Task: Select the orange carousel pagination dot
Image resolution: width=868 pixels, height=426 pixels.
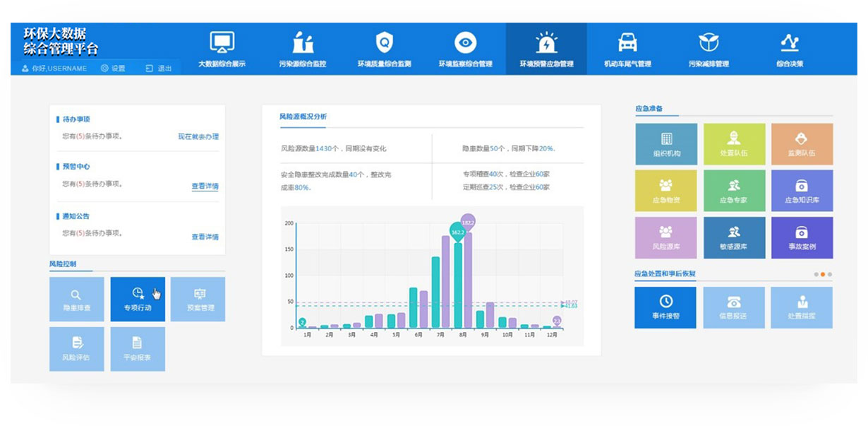Action: pos(823,274)
